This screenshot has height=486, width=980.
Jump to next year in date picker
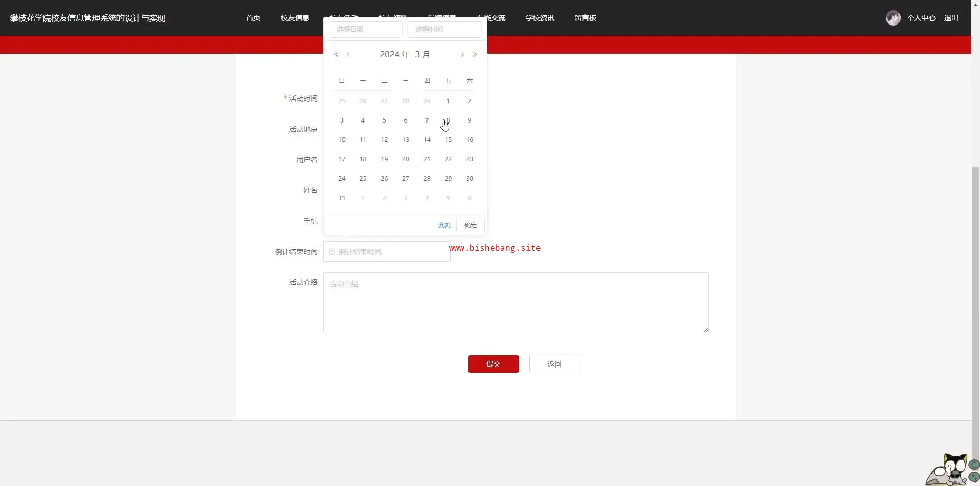(x=475, y=55)
